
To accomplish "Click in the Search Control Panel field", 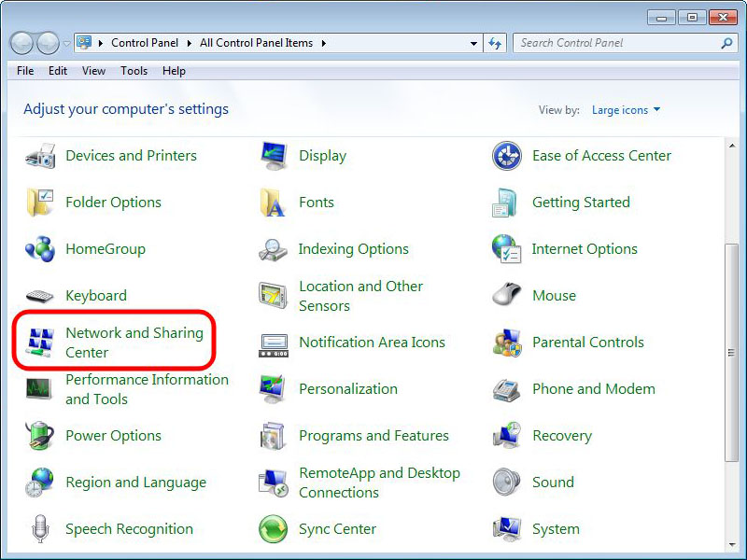I will [x=616, y=43].
